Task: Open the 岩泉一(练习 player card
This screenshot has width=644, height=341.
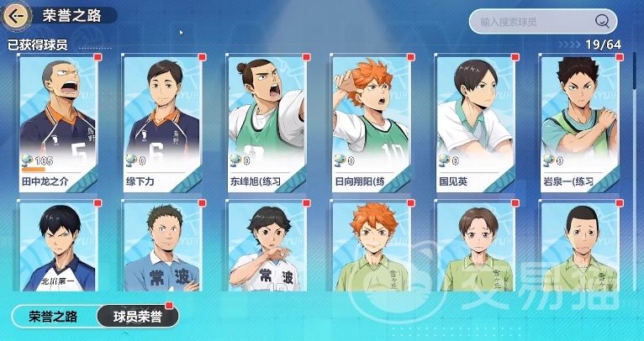Action: point(579,123)
